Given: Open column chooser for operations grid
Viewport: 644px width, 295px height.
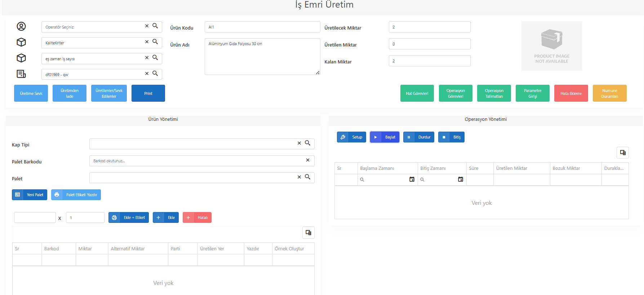Looking at the screenshot, I should (x=623, y=153).
